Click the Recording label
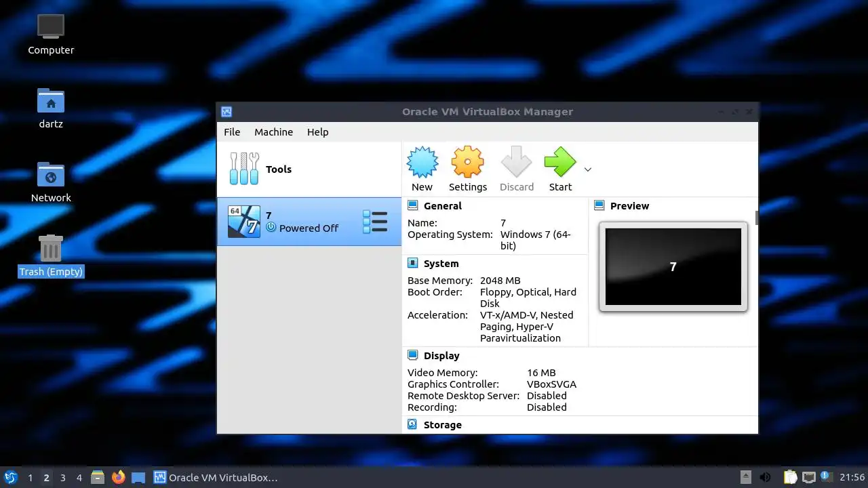Viewport: 868px width, 488px height. [x=432, y=407]
